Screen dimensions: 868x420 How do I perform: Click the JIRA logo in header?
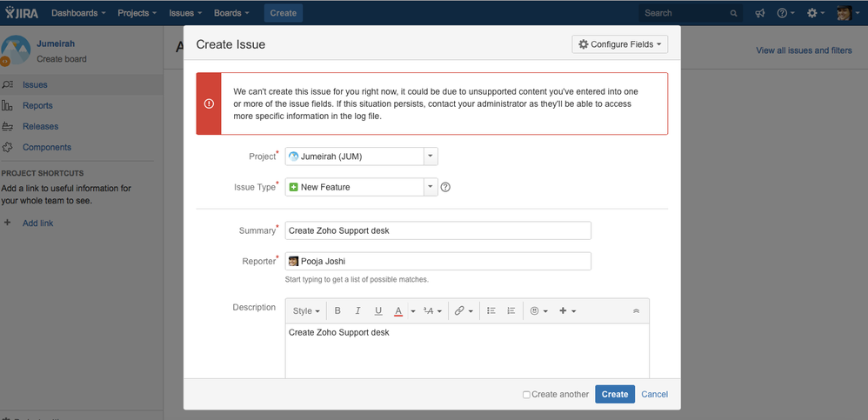pyautogui.click(x=22, y=13)
